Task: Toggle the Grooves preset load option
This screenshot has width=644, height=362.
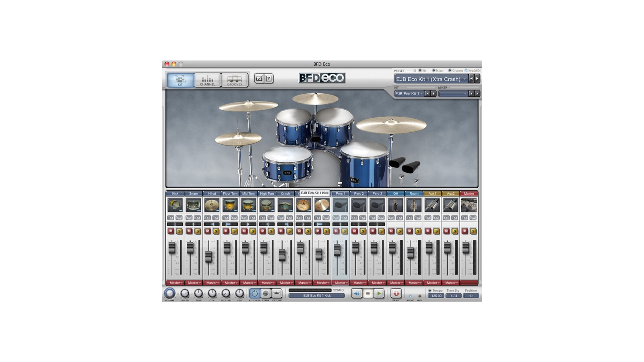Action: point(450,70)
